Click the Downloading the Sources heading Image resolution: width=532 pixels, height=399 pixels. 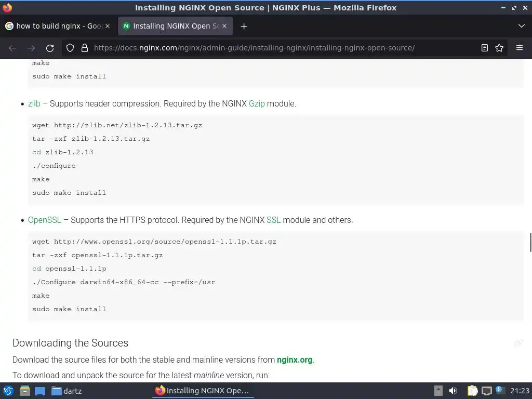(70, 343)
